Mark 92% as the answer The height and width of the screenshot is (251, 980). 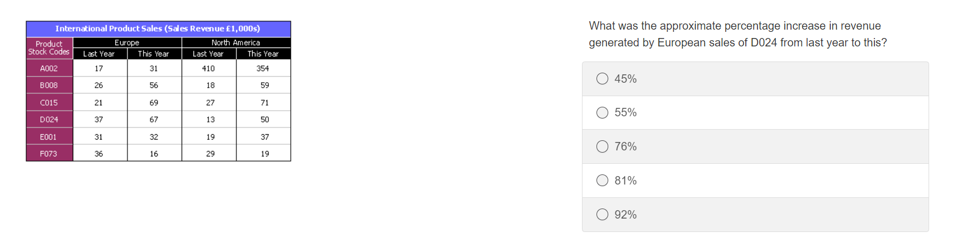[x=602, y=215]
